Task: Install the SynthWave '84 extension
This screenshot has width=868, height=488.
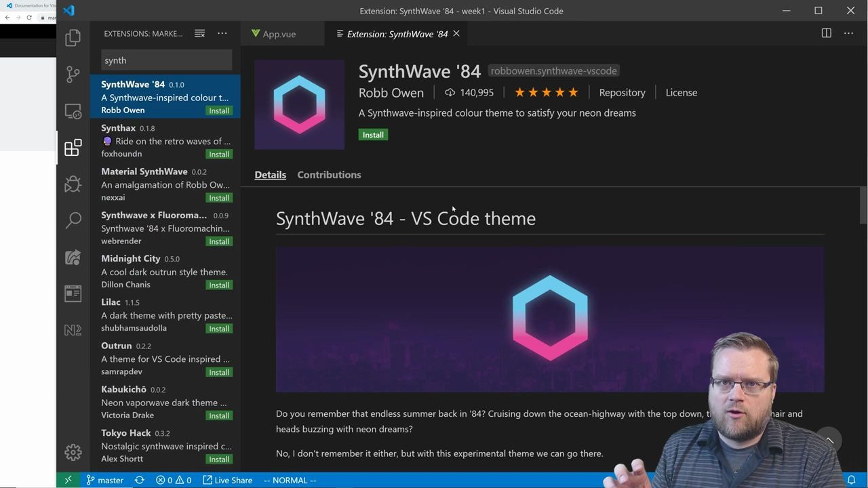Action: click(x=373, y=134)
